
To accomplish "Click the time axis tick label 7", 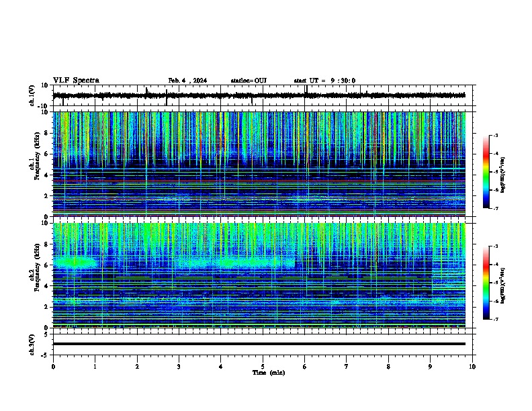I will [347, 367].
